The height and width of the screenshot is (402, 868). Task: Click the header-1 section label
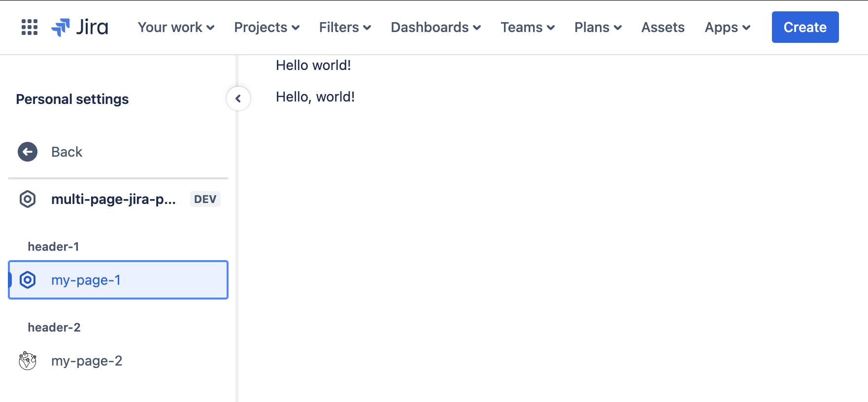53,246
